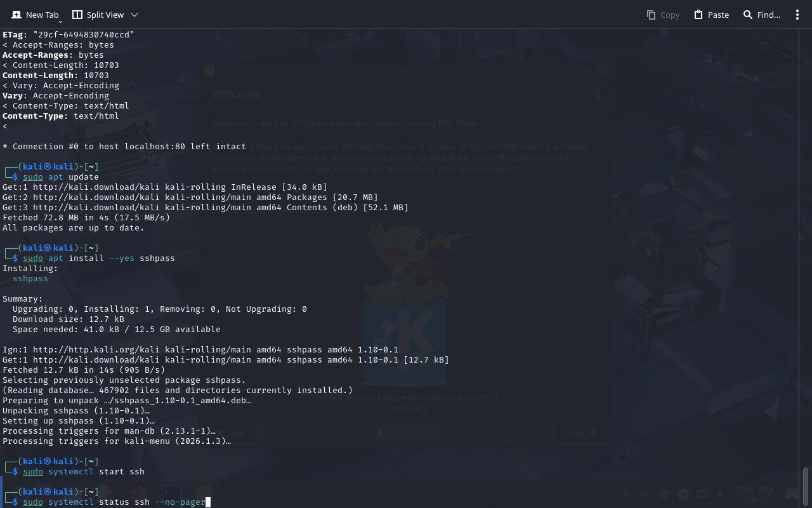Click the ETag header line at the top

pyautogui.click(x=69, y=35)
